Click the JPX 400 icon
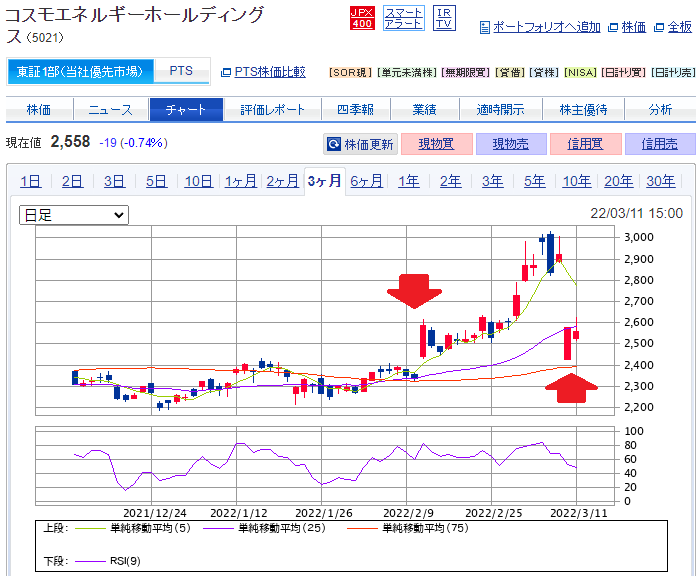This screenshot has height=576, width=699. [x=362, y=17]
